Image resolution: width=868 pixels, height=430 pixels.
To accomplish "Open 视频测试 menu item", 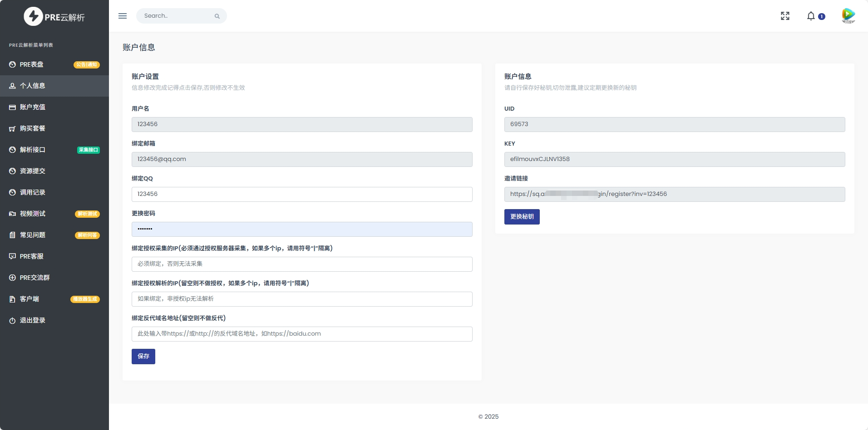I will coord(33,214).
